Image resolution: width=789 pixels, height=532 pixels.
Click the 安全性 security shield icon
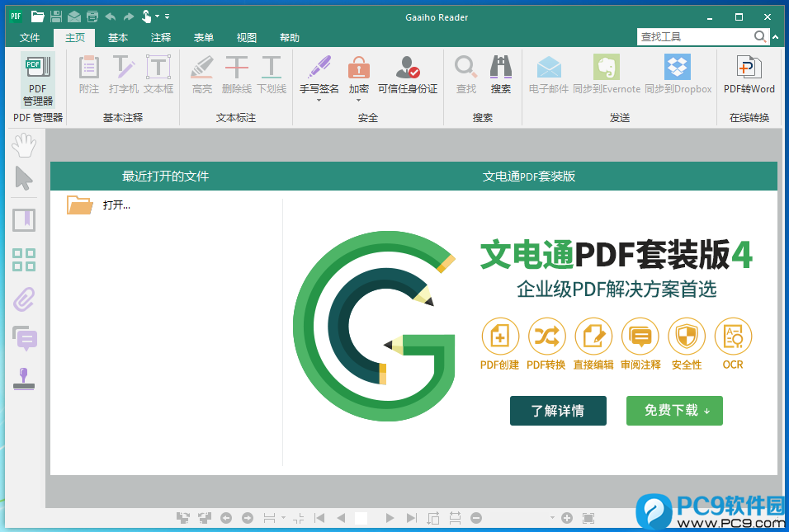coord(687,336)
